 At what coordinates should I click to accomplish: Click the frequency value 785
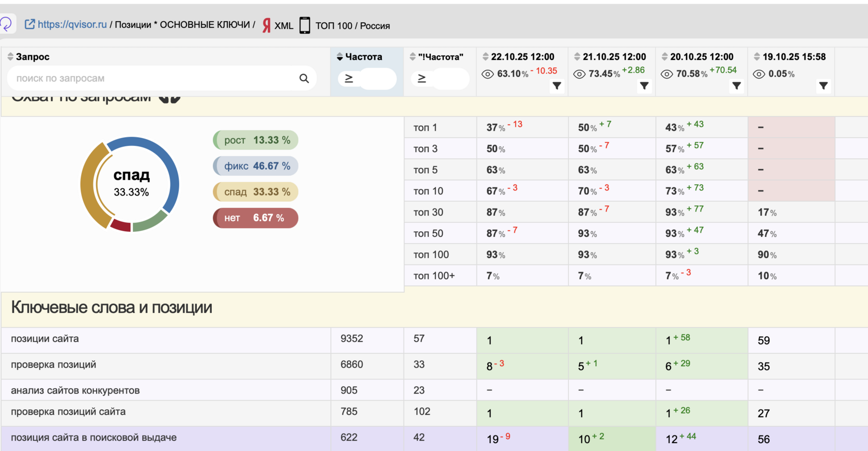(349, 412)
